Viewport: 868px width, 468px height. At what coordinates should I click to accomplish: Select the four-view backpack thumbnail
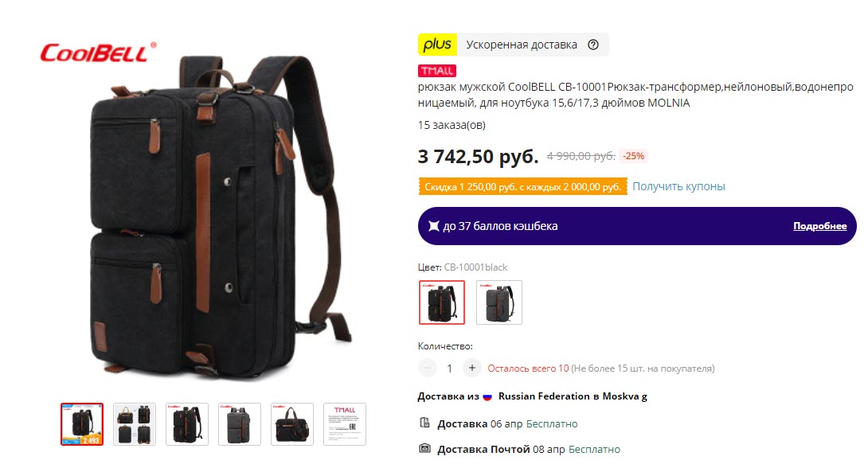(135, 424)
